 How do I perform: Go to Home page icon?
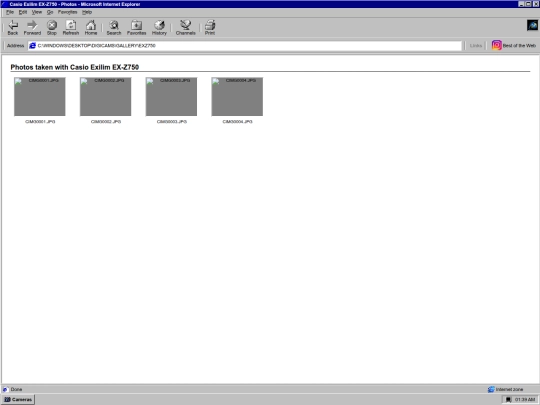point(91,28)
